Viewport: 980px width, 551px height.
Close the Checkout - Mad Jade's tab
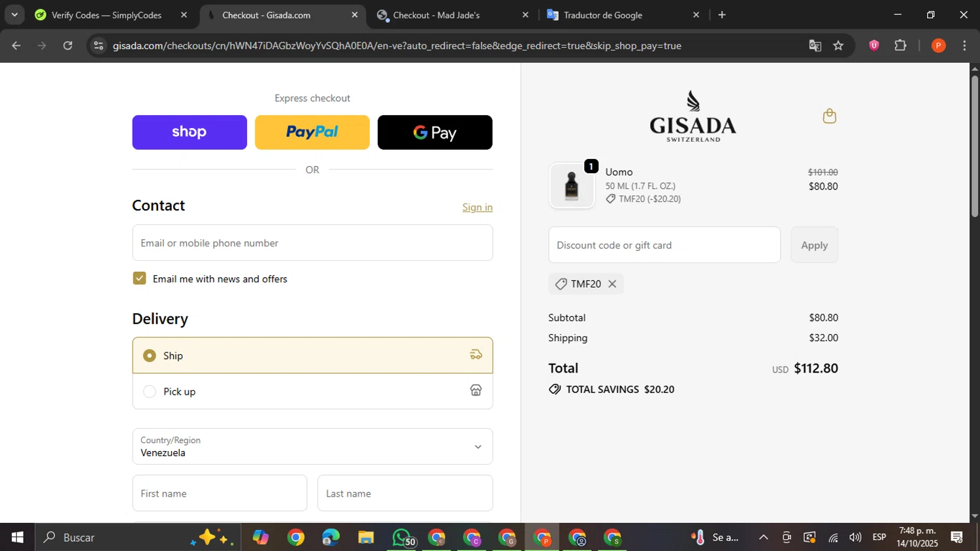point(525,15)
